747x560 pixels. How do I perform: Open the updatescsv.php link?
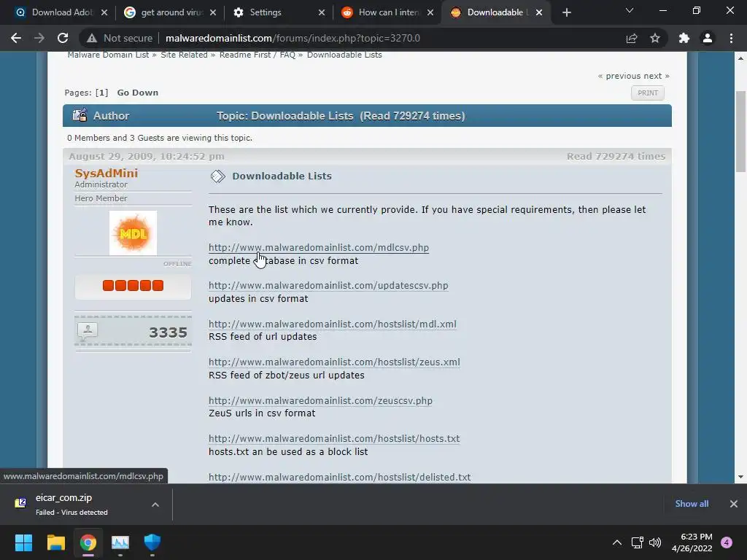point(328,285)
